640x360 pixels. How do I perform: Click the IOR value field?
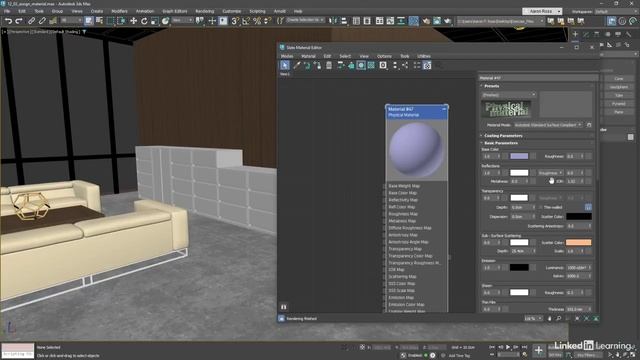click(x=573, y=181)
